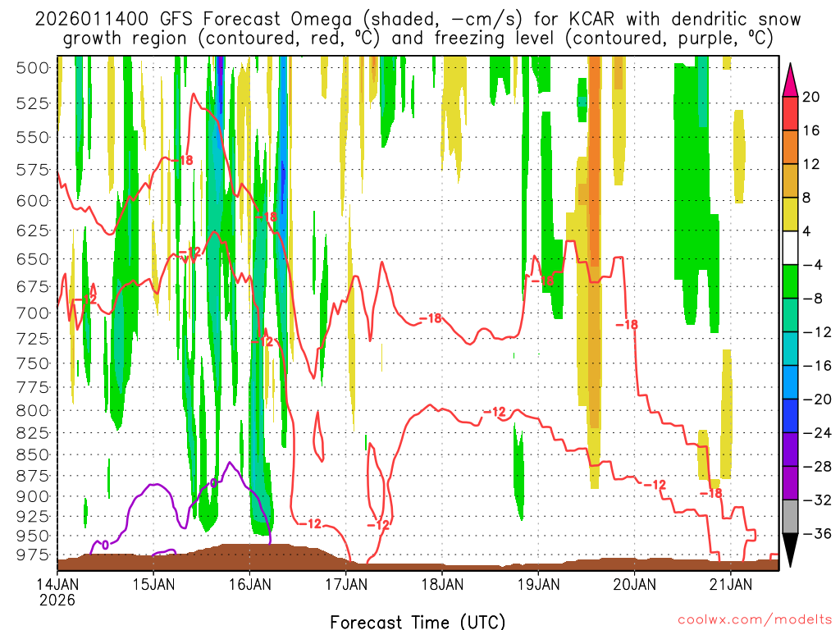The height and width of the screenshot is (630, 840).
Task: Click the chart title's first line, GFS Forecast Omega
Action: click(x=418, y=20)
